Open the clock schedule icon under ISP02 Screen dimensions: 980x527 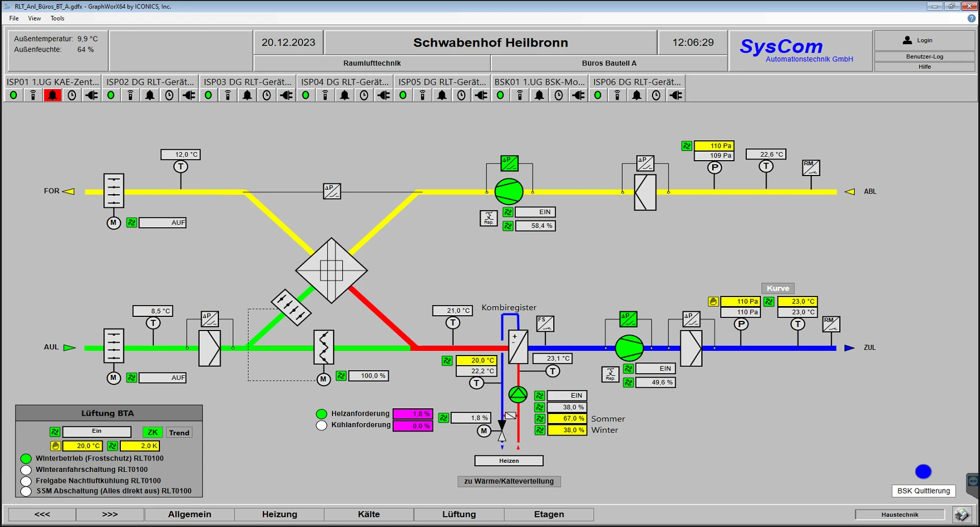[169, 95]
